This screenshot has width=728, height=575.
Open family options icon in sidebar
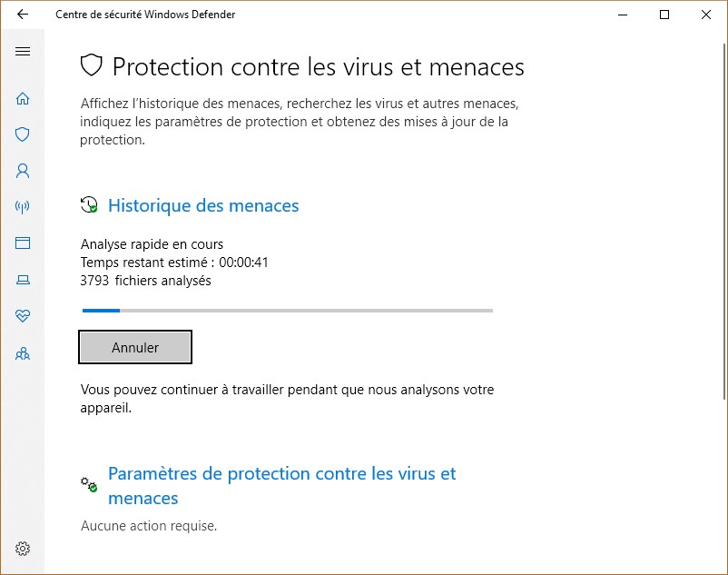pyautogui.click(x=23, y=353)
